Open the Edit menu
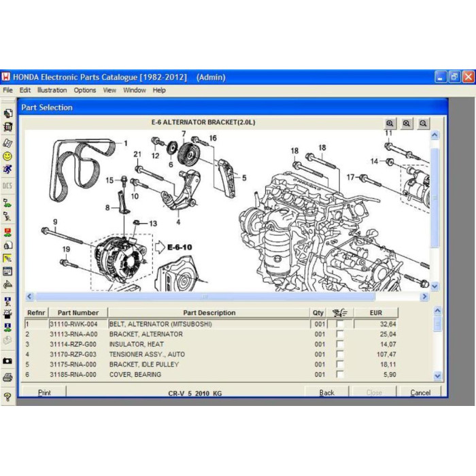 pos(25,90)
